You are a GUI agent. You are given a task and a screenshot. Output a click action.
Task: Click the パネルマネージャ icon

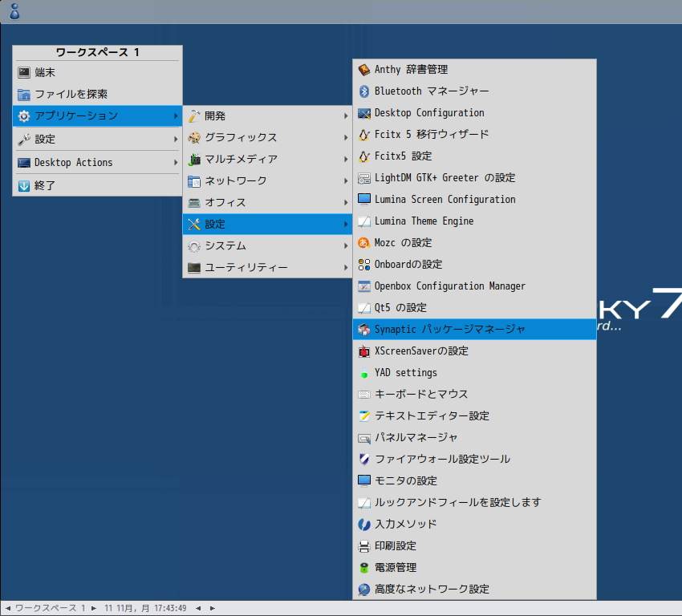[x=364, y=438]
